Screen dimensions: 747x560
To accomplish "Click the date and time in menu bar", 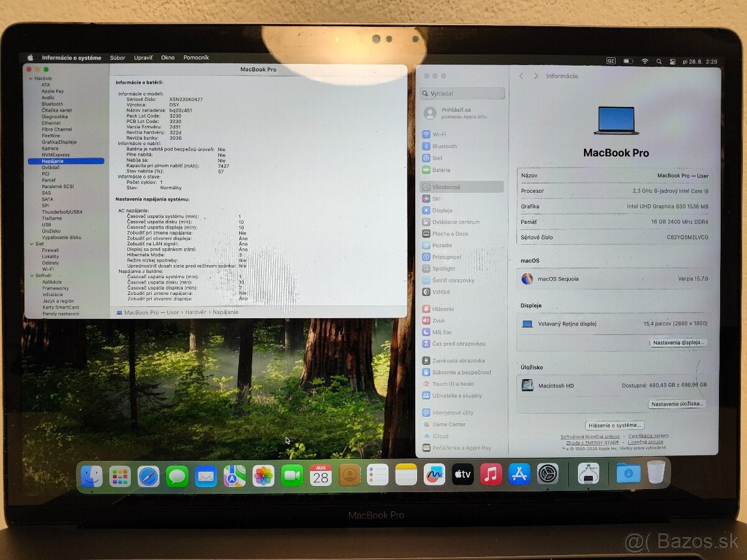I will click(700, 62).
